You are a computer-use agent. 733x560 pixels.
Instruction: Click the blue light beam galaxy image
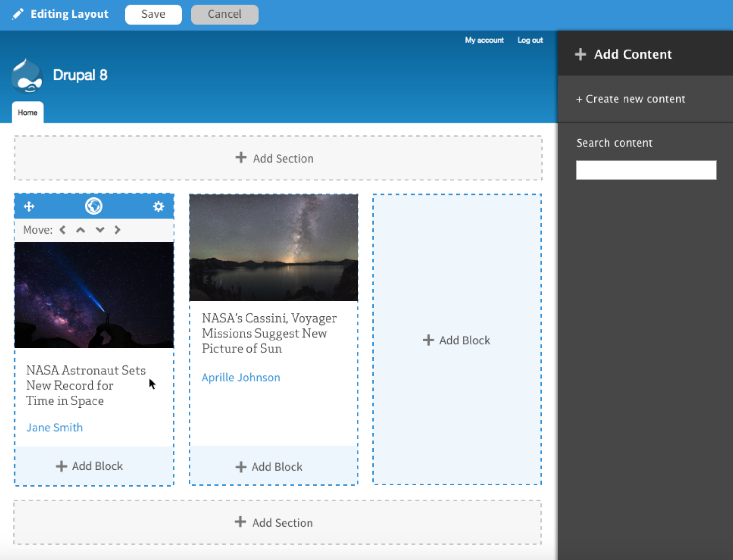[94, 295]
